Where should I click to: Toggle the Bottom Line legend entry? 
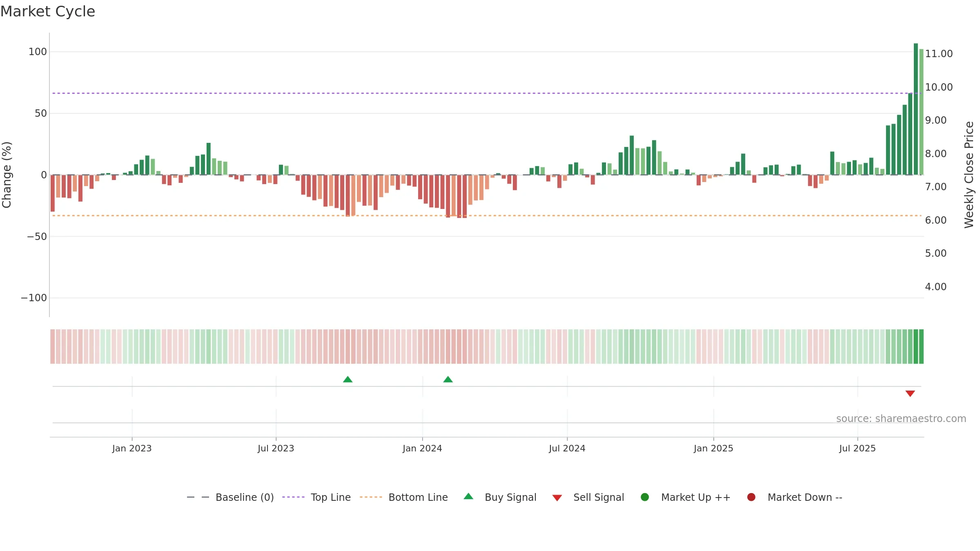[x=404, y=497]
